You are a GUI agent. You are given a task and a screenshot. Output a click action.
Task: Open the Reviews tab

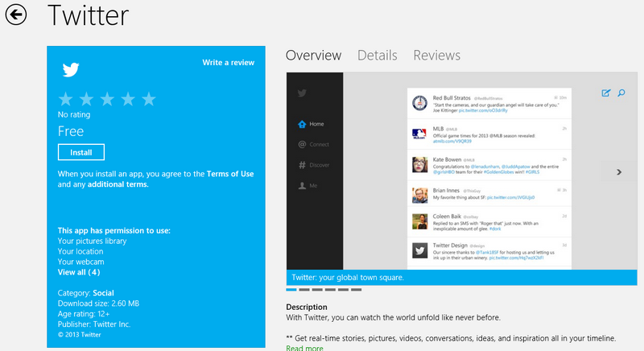[436, 56]
